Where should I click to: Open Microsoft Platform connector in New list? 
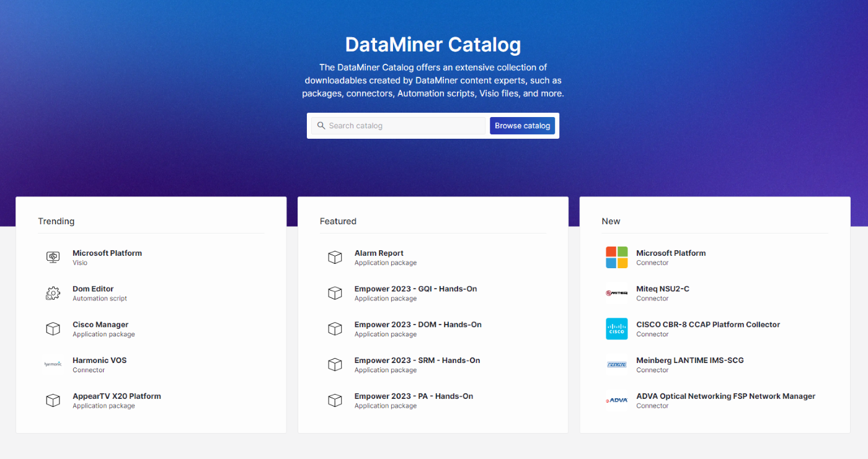click(671, 253)
